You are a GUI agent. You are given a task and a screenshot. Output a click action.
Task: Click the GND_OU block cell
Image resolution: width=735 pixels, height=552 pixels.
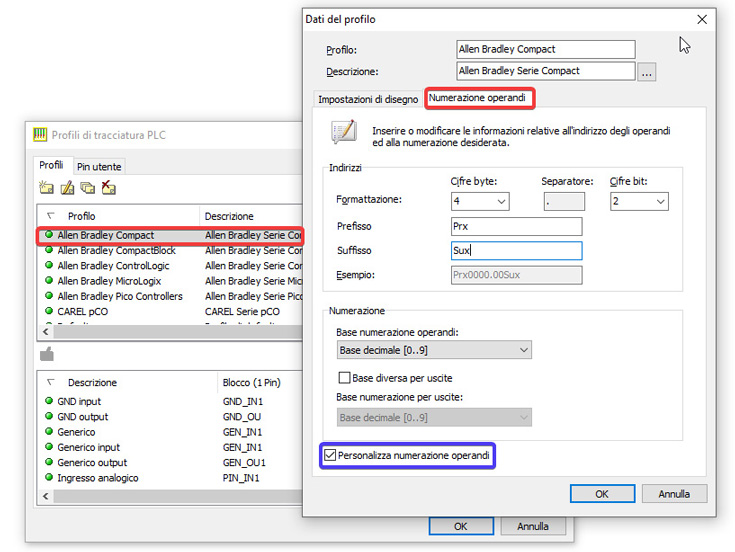pyautogui.click(x=242, y=417)
